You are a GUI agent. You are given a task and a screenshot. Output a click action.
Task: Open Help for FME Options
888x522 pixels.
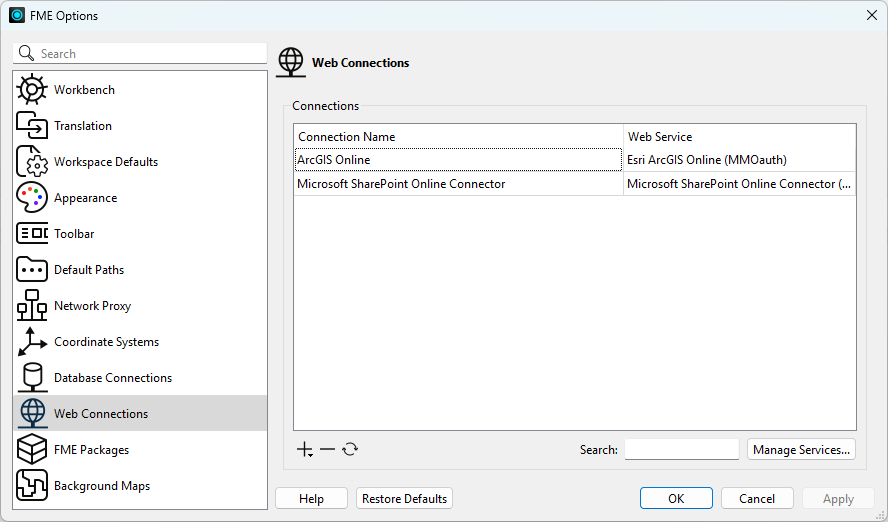311,498
